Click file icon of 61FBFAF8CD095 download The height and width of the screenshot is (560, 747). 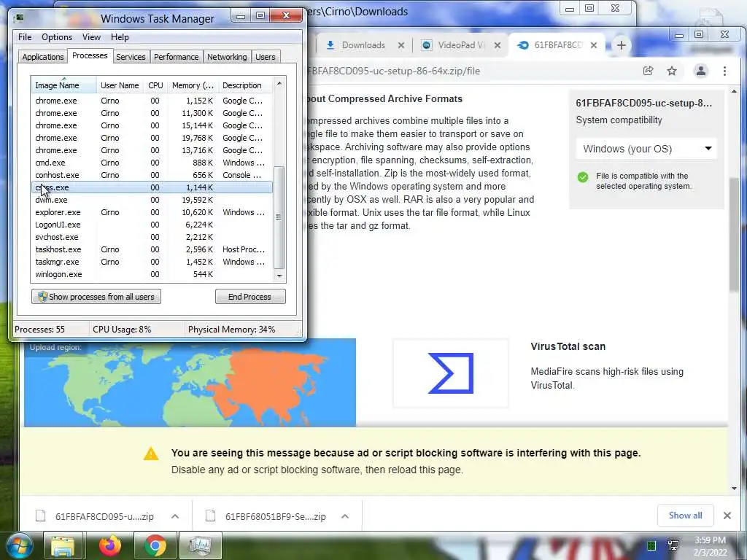pos(41,516)
